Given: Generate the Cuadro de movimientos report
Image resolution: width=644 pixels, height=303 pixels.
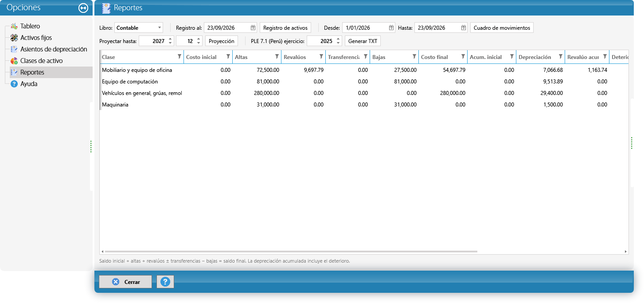Looking at the screenshot, I should pos(502,28).
